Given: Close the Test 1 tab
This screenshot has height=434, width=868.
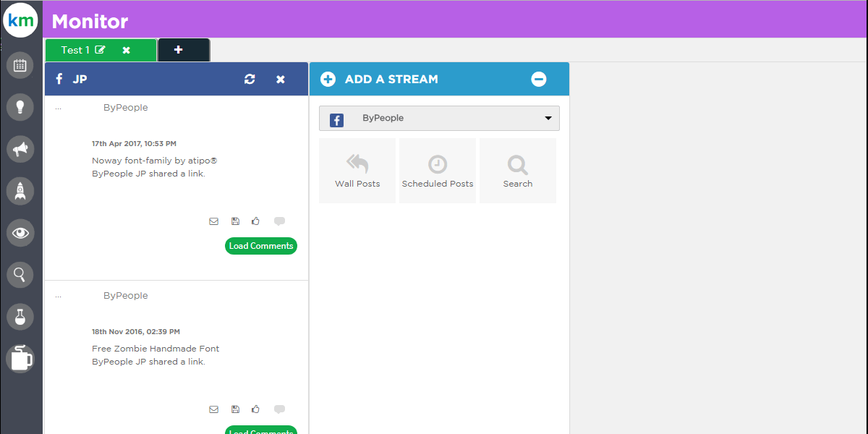Looking at the screenshot, I should tap(127, 50).
